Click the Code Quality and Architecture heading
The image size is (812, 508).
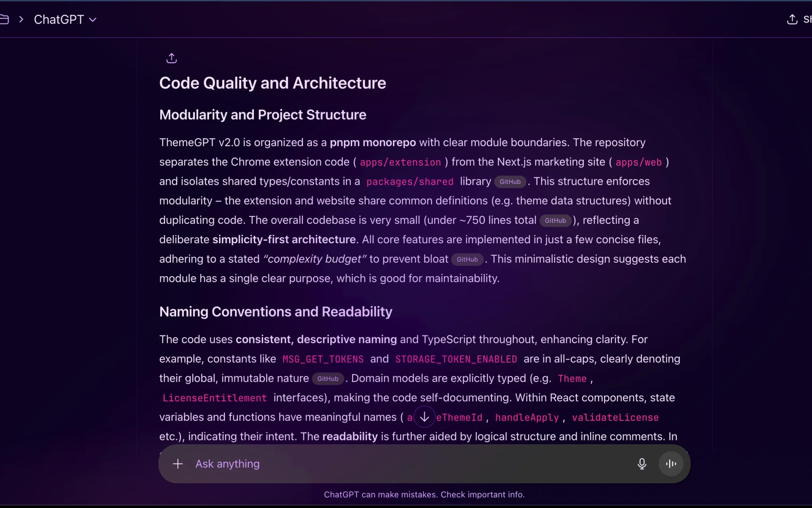click(x=272, y=83)
